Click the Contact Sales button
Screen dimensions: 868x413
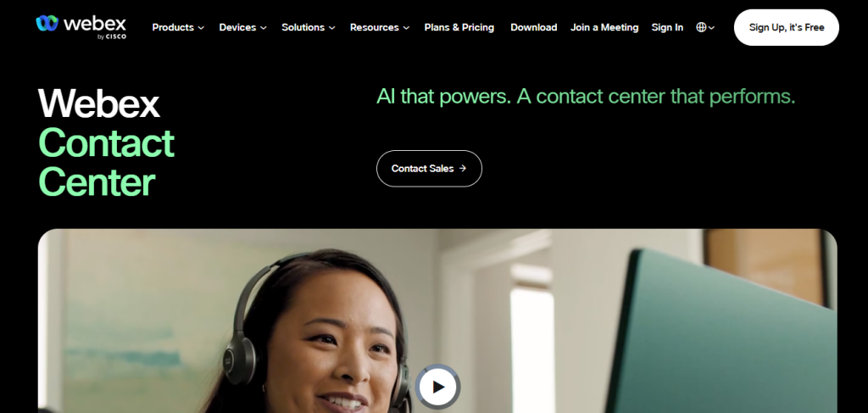(429, 168)
